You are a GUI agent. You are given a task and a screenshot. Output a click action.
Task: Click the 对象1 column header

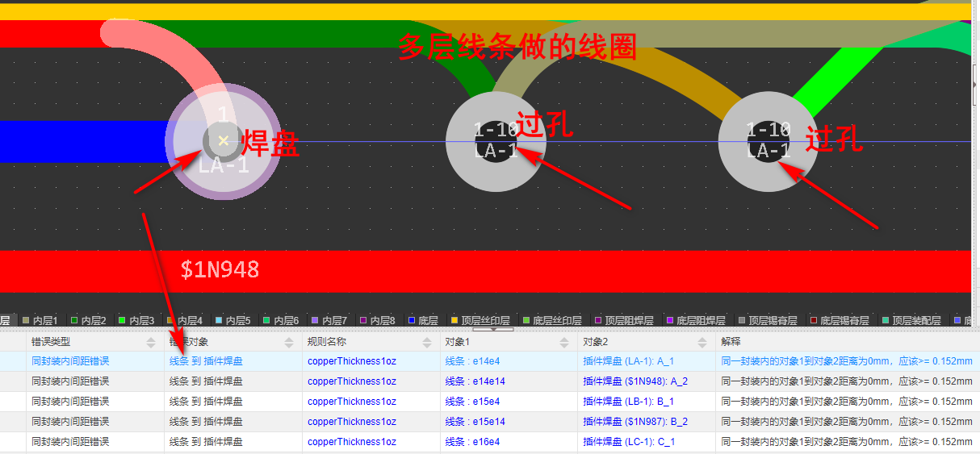[458, 342]
